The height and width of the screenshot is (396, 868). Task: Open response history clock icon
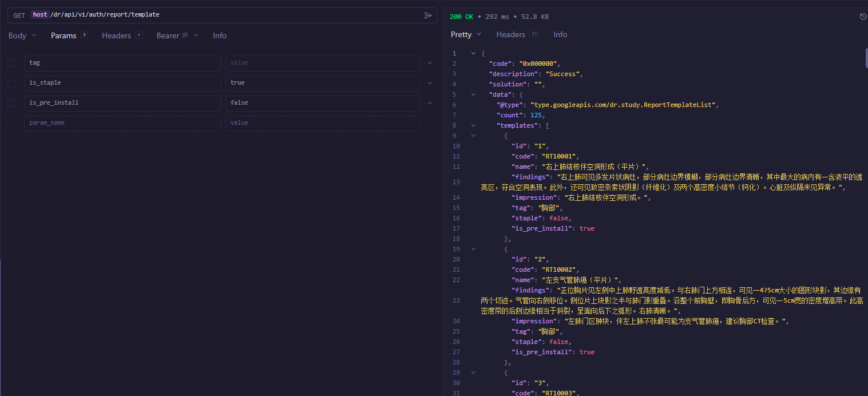[863, 17]
